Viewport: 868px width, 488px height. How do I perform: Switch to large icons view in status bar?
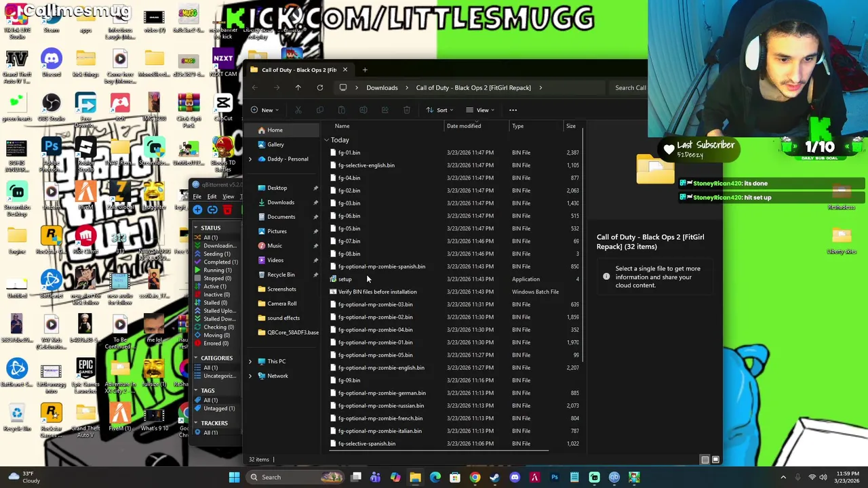(x=715, y=460)
